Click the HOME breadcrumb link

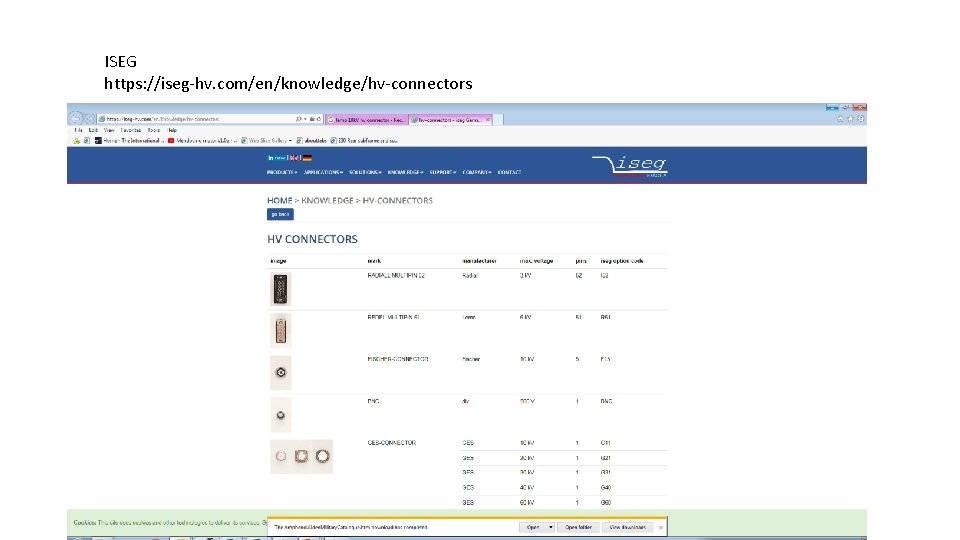point(280,201)
